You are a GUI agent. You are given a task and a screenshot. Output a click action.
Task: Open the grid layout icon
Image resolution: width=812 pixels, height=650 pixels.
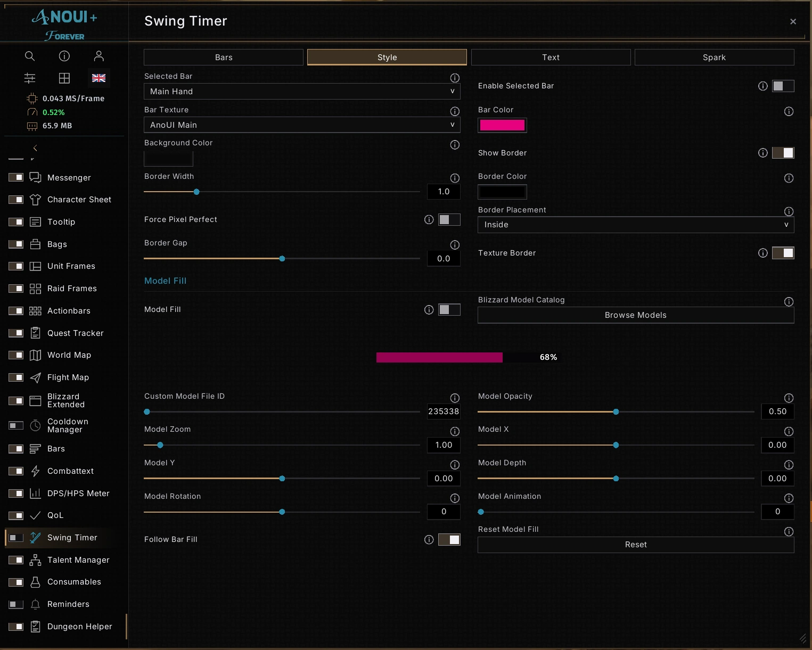[64, 78]
